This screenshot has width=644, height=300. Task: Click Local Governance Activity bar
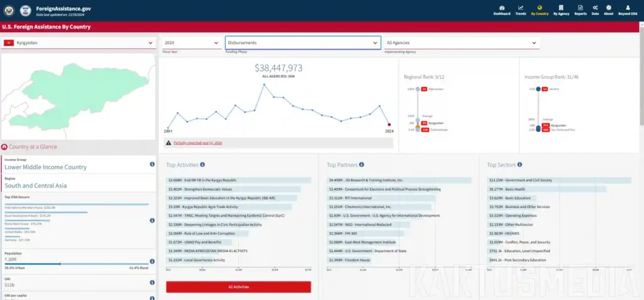point(190,260)
